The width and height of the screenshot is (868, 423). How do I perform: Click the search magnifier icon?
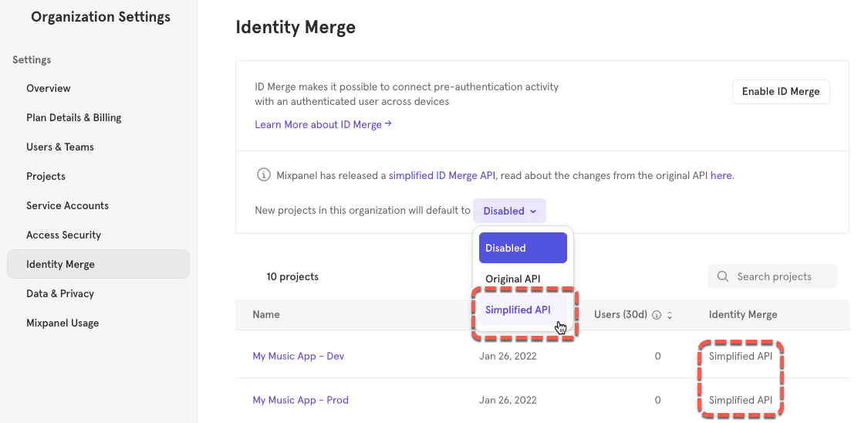pyautogui.click(x=723, y=276)
